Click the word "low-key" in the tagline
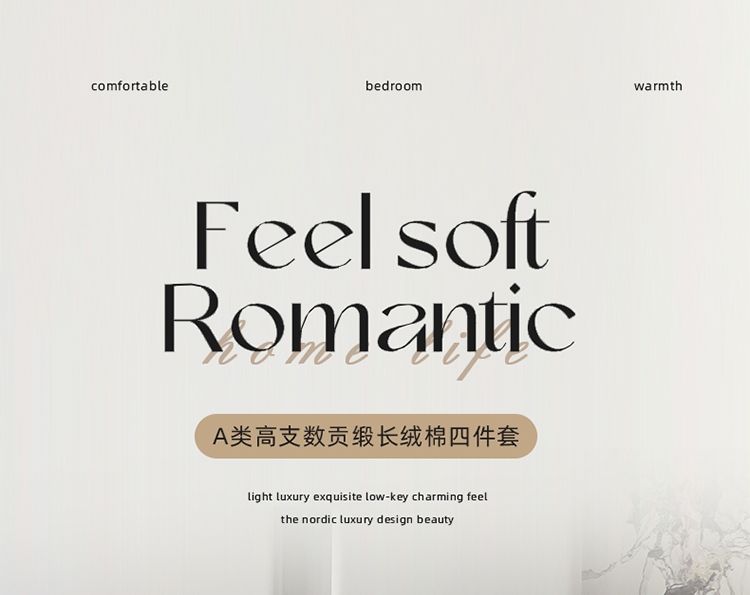Viewport: 750px width, 595px height. tap(387, 497)
